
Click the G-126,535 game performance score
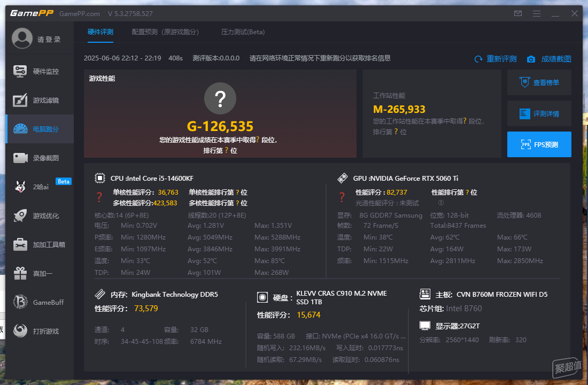click(220, 126)
